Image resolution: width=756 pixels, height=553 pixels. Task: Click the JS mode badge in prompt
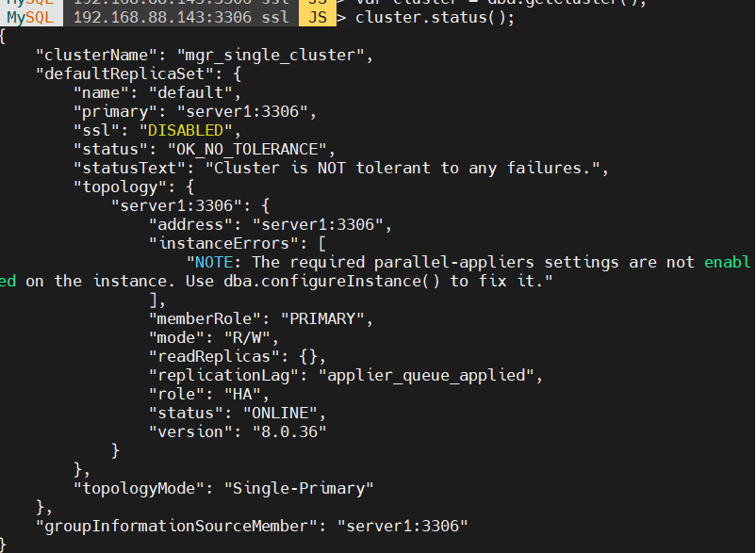coord(318,18)
